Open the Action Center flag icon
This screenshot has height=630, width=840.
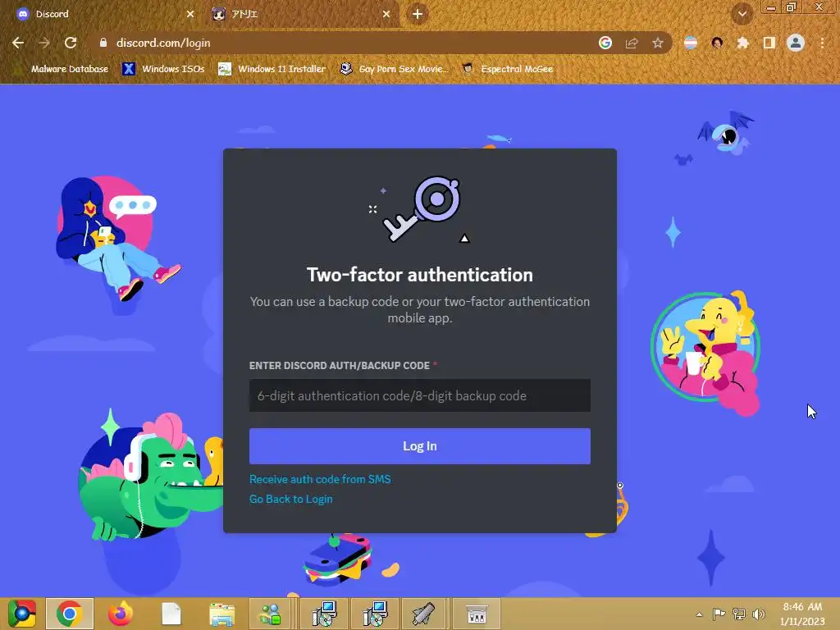pos(719,614)
